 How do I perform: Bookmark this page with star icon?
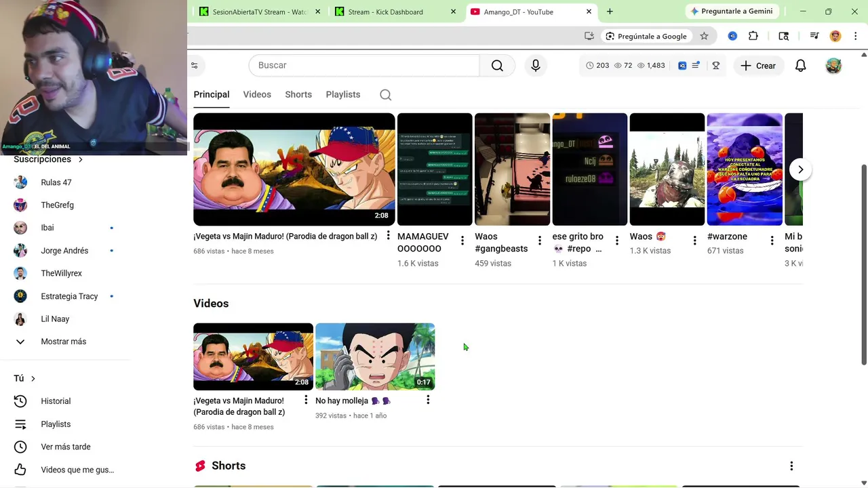pos(704,36)
